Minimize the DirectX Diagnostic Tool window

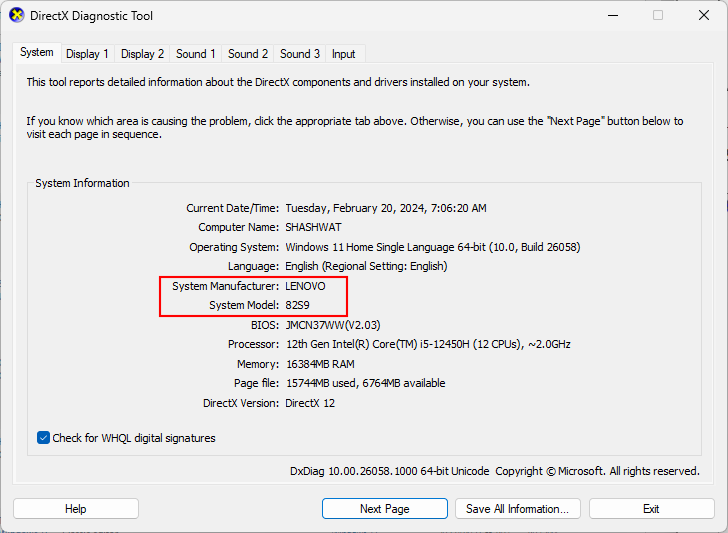[x=613, y=15]
